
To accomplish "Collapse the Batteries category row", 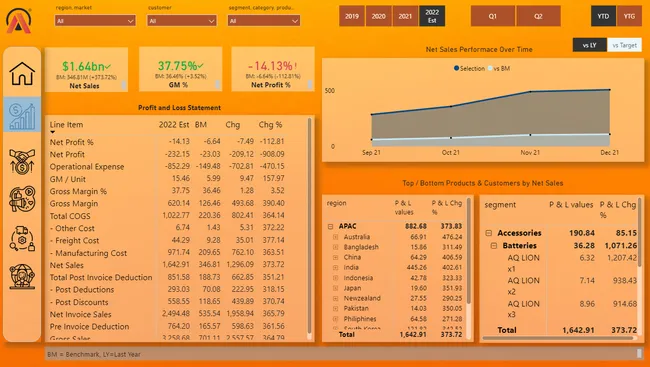I will [494, 246].
